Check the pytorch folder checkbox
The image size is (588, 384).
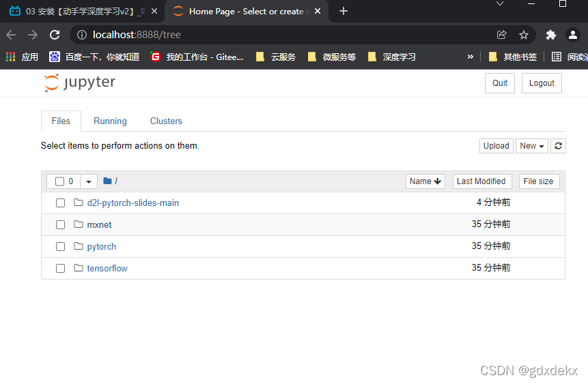point(60,246)
